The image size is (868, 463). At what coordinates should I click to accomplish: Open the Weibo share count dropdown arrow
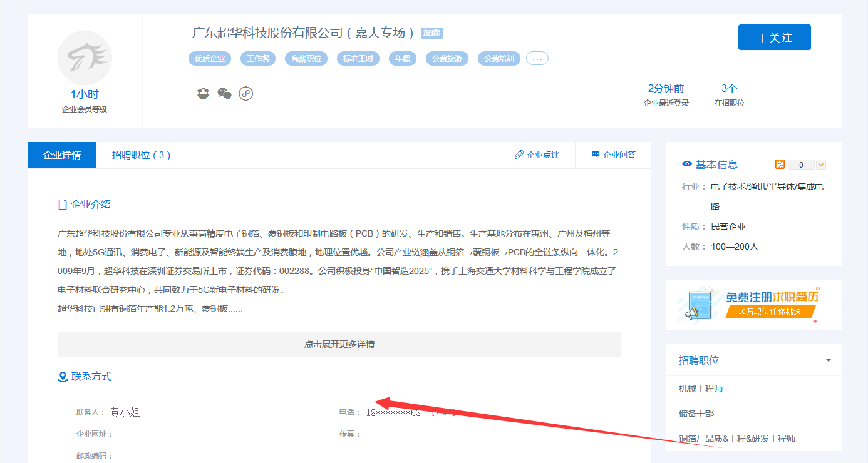821,165
